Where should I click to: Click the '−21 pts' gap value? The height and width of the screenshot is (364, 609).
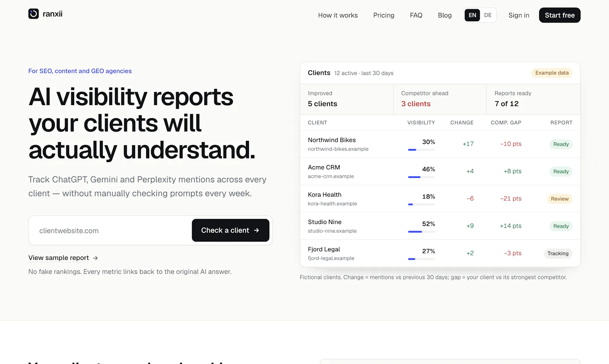511,199
